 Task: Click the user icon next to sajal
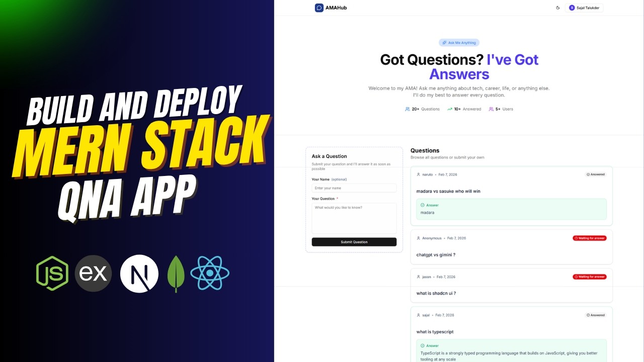point(419,315)
